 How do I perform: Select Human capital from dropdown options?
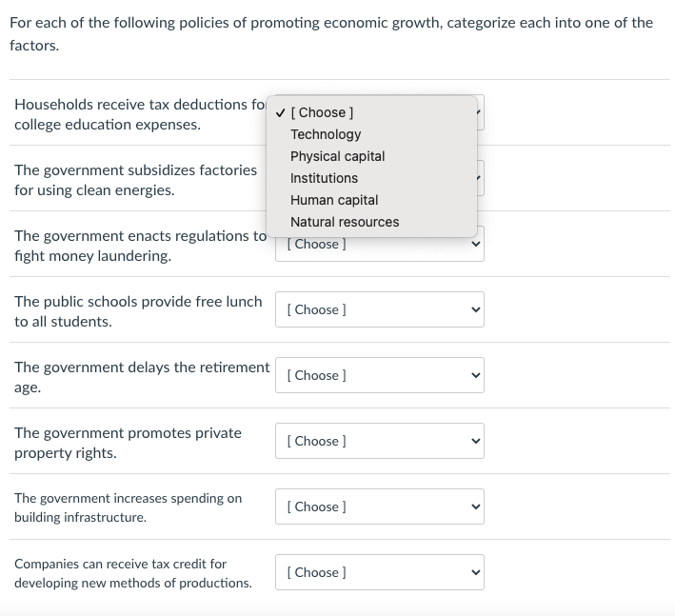click(334, 200)
